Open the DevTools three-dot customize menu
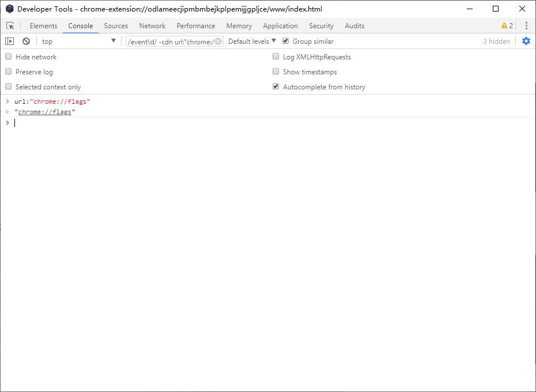The height and width of the screenshot is (392, 536). coord(526,26)
